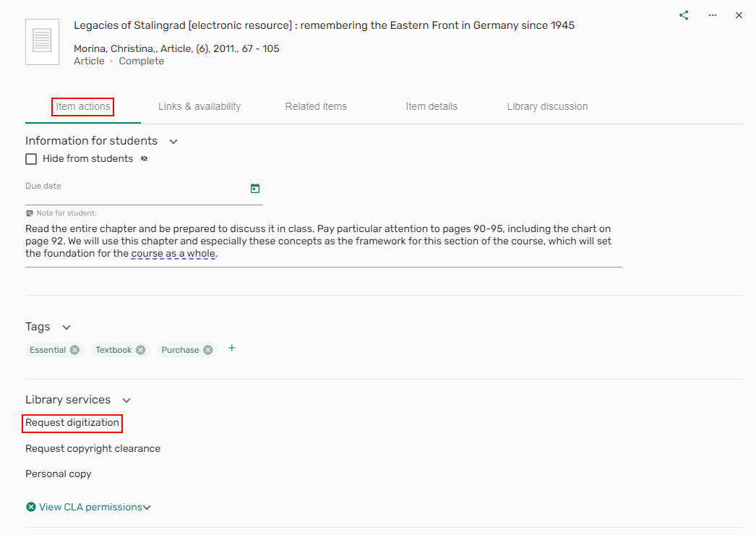Collapse the Information for students section
756x535 pixels.
pos(173,142)
